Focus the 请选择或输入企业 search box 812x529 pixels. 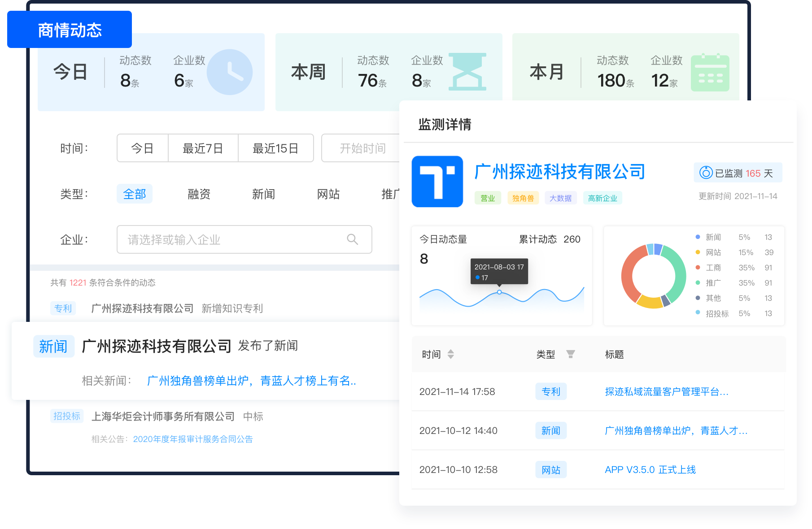pyautogui.click(x=244, y=239)
